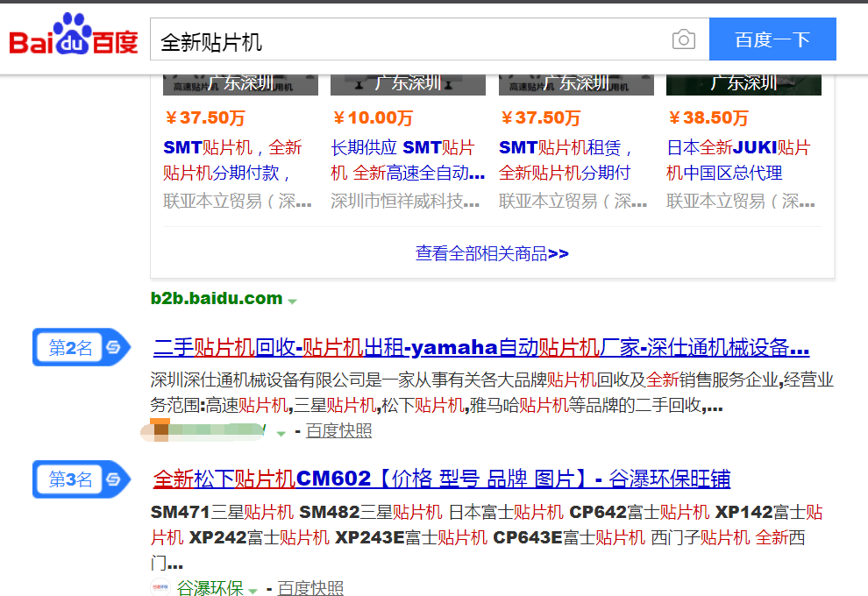Open 查看全部相关商品>> link
Image resolution: width=868 pixels, height=596 pixels.
[x=492, y=253]
